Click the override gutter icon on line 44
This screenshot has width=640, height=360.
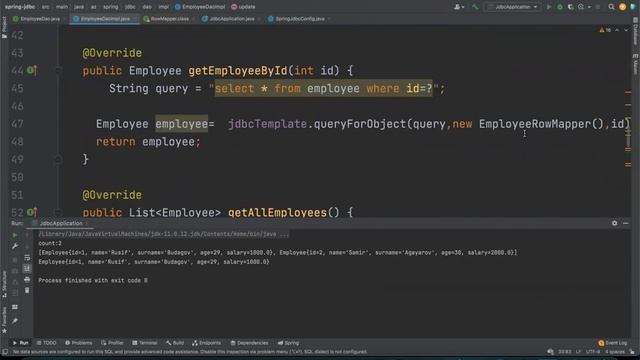click(31, 70)
